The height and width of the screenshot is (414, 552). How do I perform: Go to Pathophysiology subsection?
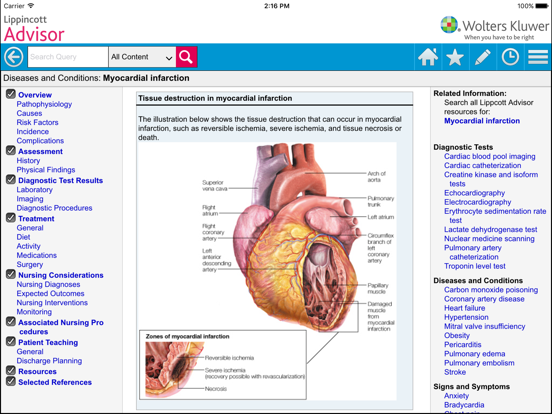click(44, 104)
